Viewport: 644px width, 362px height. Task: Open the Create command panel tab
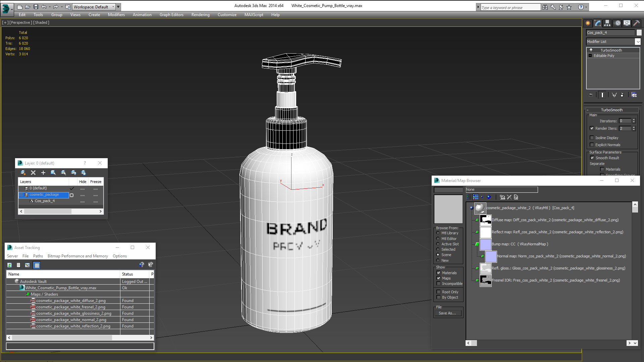[588, 23]
